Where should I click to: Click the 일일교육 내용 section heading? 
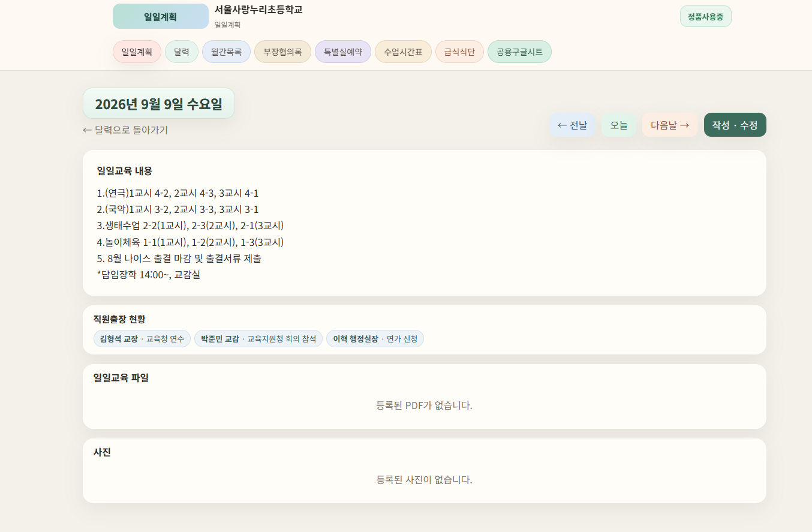(125, 170)
